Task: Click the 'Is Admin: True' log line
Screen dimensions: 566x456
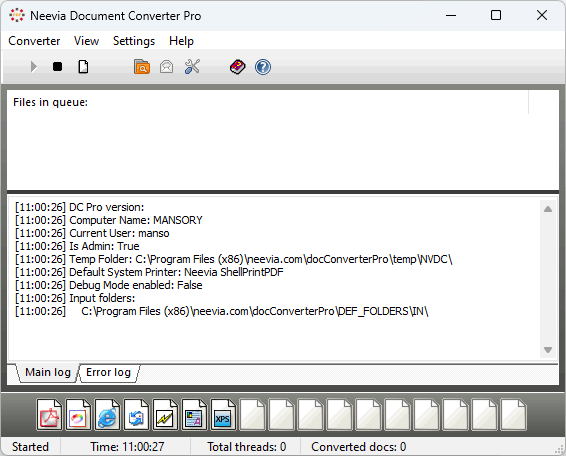Action: 77,246
